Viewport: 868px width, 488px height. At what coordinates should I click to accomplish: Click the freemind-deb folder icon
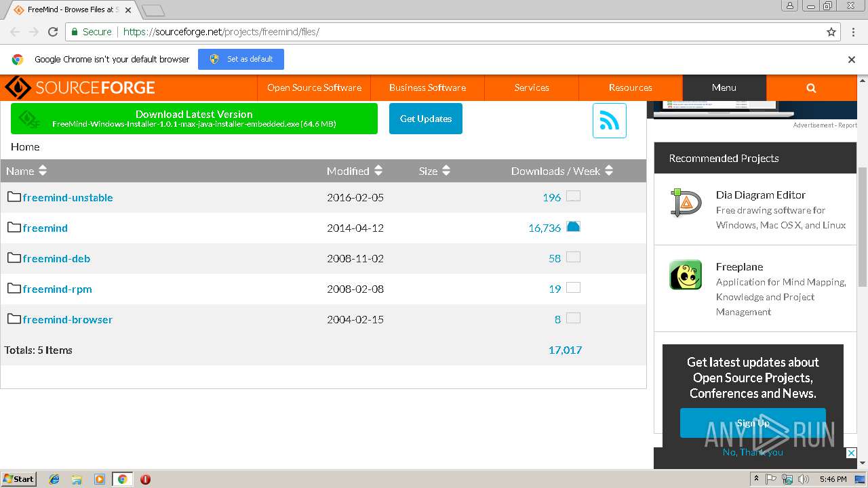(x=14, y=258)
